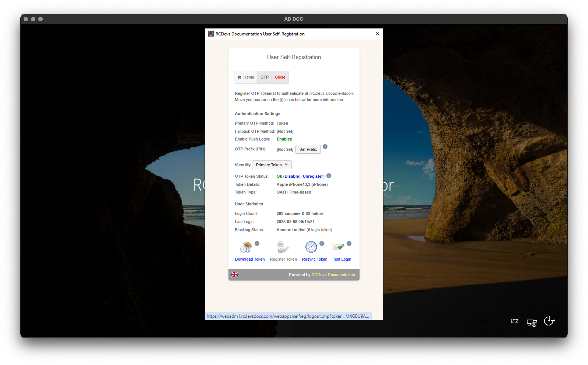Click the 'User Statistics' heading

click(x=249, y=204)
